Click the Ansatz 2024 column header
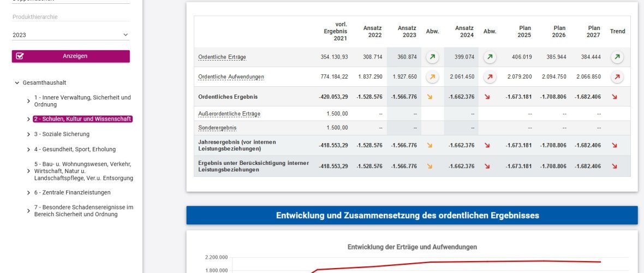644x273 pixels. tap(464, 32)
